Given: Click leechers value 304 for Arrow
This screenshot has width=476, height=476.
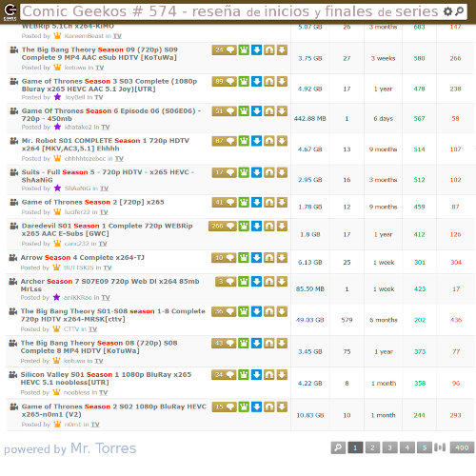Looking at the screenshot, I should (x=456, y=263).
